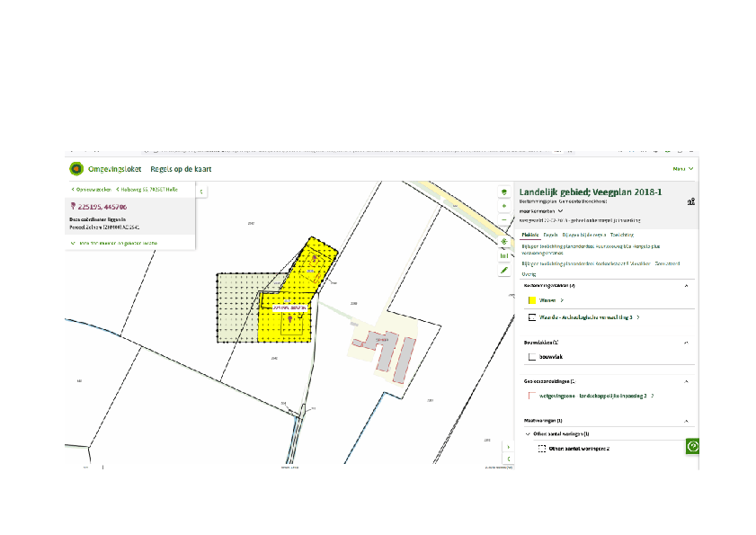Image resolution: width=756 pixels, height=535 pixels.
Task: Toggle the bouwvlak legend box
Action: 531,357
